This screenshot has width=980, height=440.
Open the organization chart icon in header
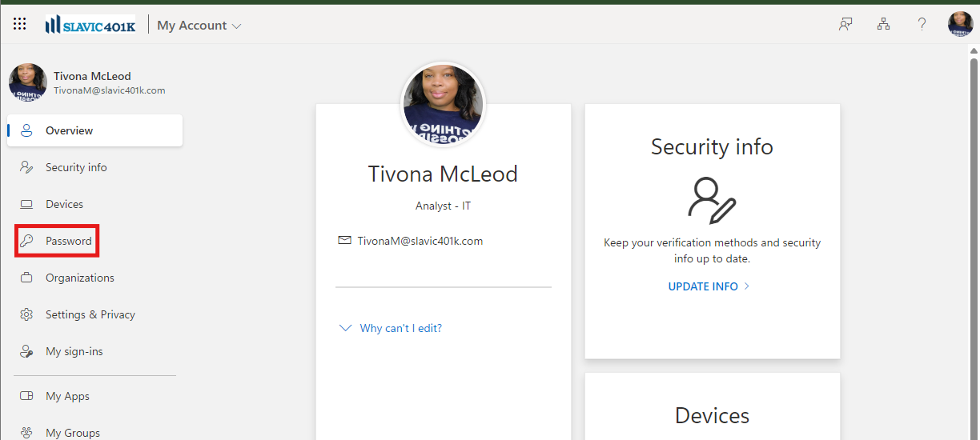[x=883, y=25]
